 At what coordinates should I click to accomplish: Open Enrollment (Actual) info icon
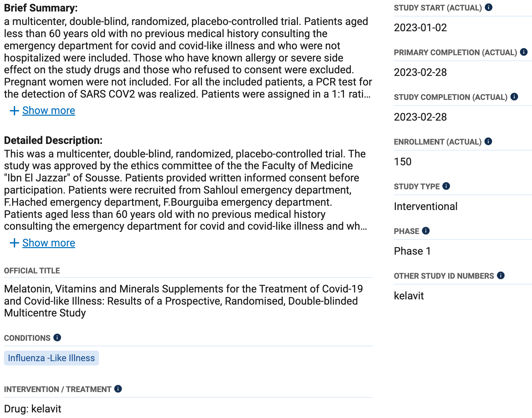[x=488, y=141]
